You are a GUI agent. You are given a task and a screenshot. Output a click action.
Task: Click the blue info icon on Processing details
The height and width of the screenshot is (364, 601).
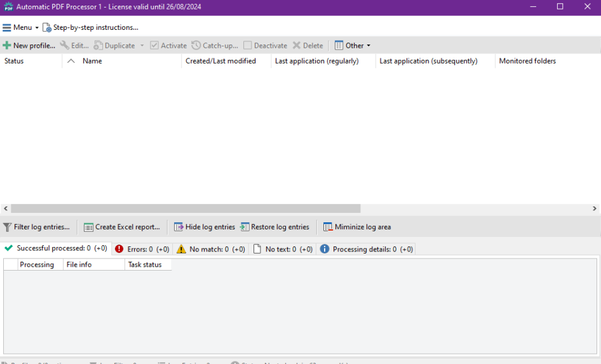pyautogui.click(x=325, y=249)
